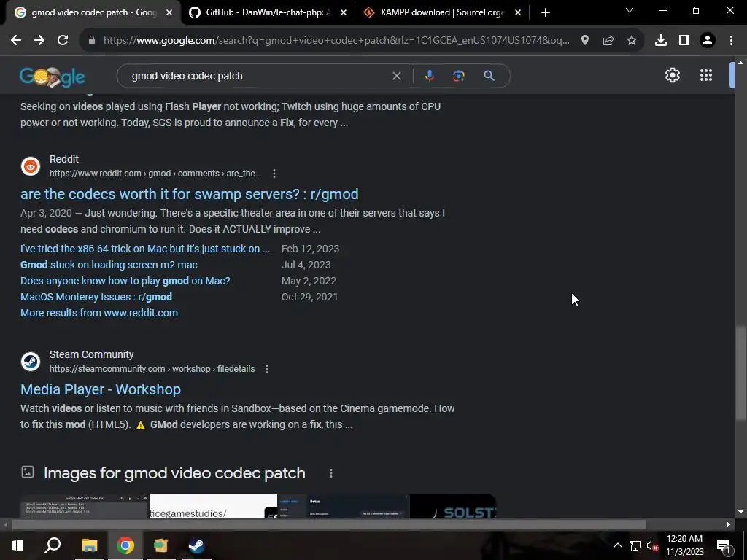Open 'Gmod stuck on loading screen m2 mac' link
Image resolution: width=747 pixels, height=560 pixels.
coord(109,265)
